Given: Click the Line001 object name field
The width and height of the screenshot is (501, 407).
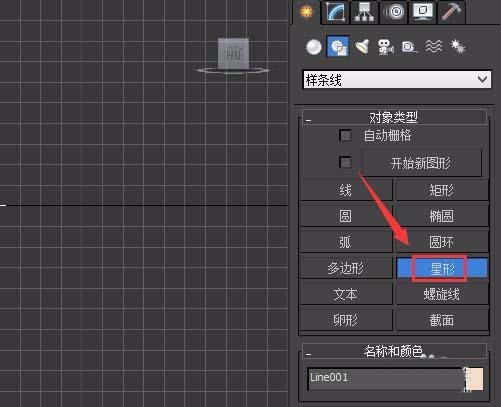Looking at the screenshot, I should [x=385, y=378].
